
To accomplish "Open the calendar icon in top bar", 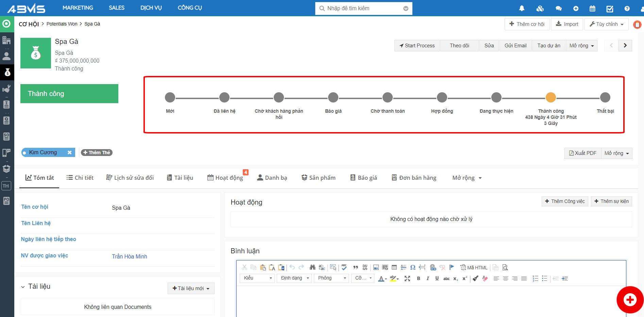I will [x=592, y=9].
